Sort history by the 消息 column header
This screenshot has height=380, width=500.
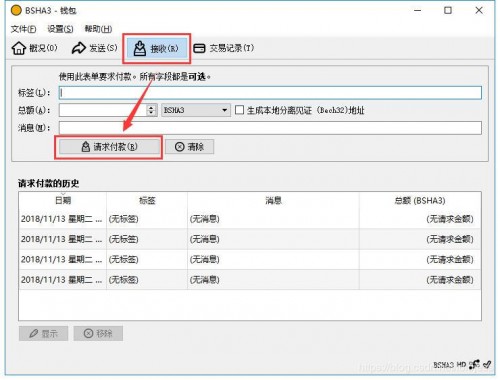(273, 200)
